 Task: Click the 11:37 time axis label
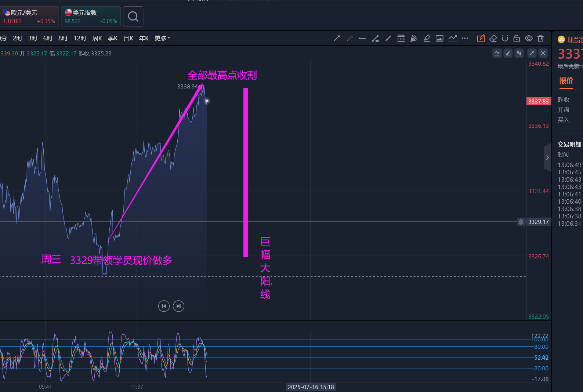click(137, 387)
